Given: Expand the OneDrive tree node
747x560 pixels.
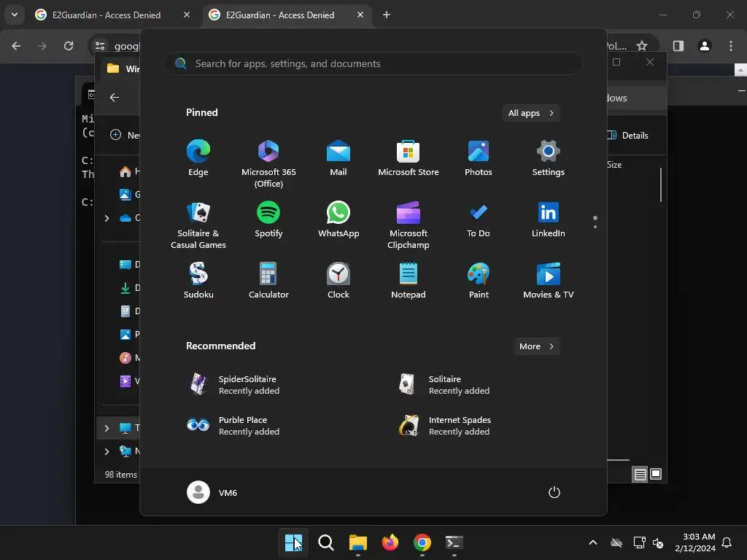Looking at the screenshot, I should (107, 218).
